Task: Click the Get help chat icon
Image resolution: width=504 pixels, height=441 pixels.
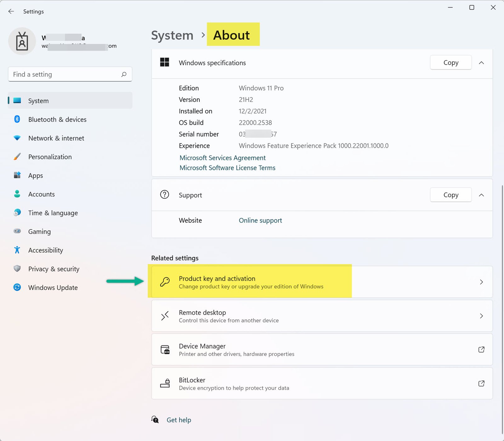Action: coord(155,420)
